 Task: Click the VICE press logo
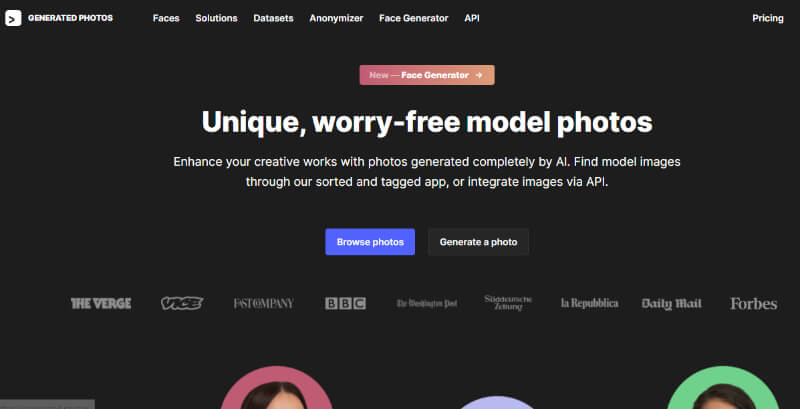pyautogui.click(x=182, y=303)
